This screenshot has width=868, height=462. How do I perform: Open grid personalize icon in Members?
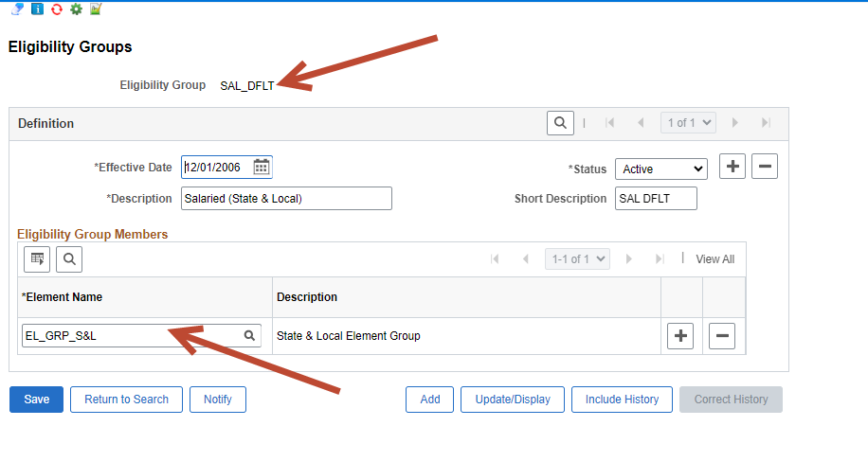click(x=37, y=259)
